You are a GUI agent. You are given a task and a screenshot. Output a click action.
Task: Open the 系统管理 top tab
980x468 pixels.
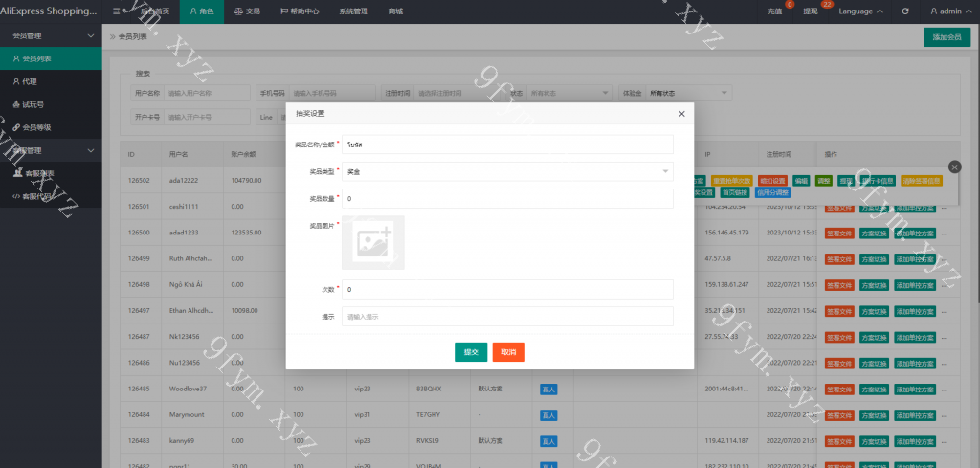coord(353,11)
